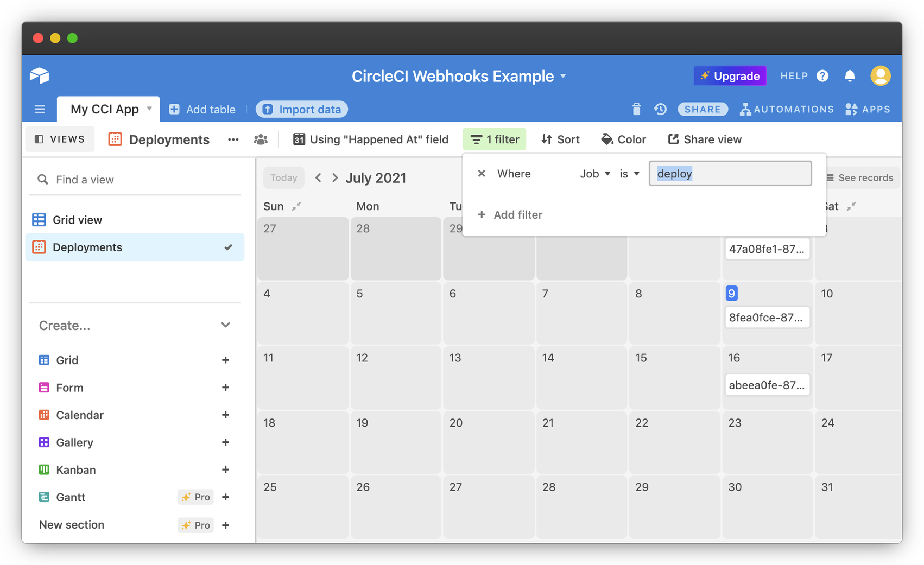
Task: Click Import data button
Action: (302, 109)
